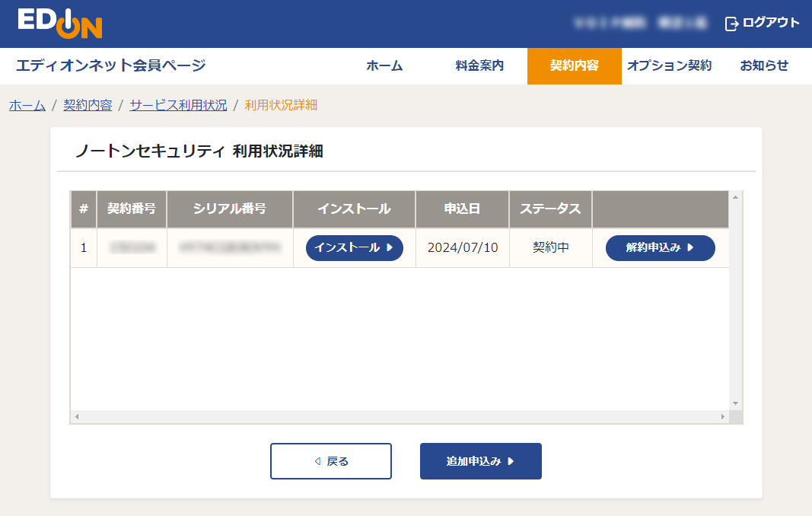Open the オプション契約 tab
The height and width of the screenshot is (516, 812).
click(670, 66)
